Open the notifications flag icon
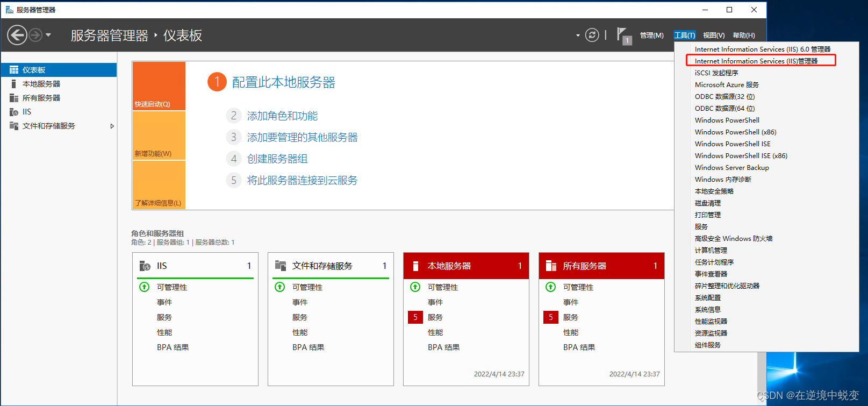The width and height of the screenshot is (868, 406). pyautogui.click(x=623, y=35)
